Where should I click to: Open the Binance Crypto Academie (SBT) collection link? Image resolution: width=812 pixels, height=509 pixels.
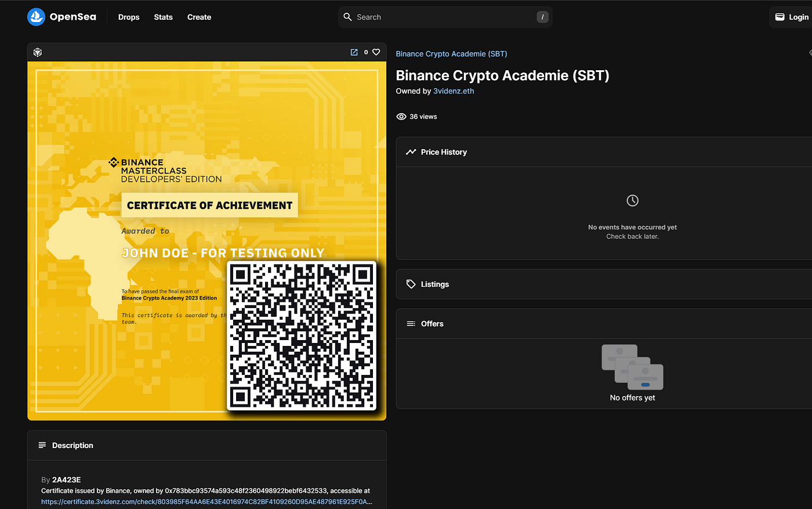(451, 53)
